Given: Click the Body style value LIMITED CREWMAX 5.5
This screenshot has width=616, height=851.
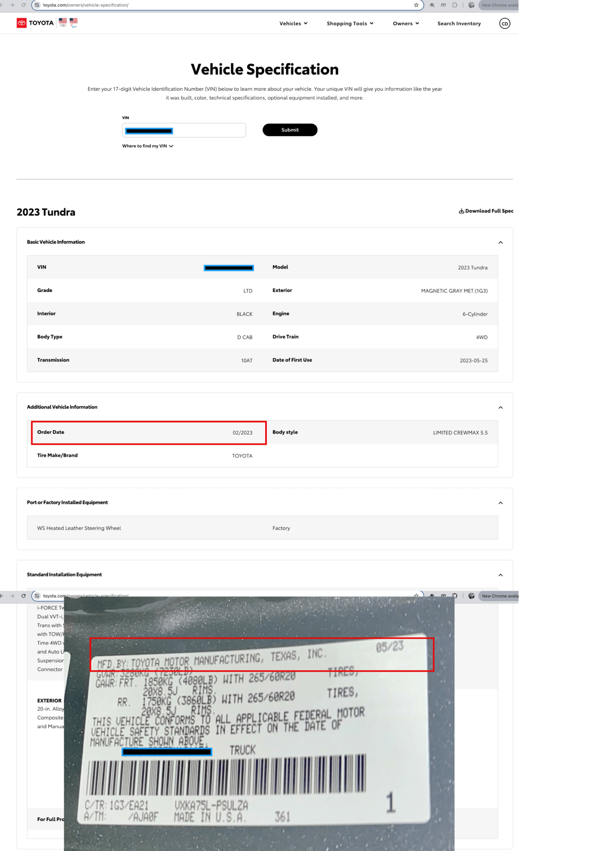Looking at the screenshot, I should pos(460,433).
